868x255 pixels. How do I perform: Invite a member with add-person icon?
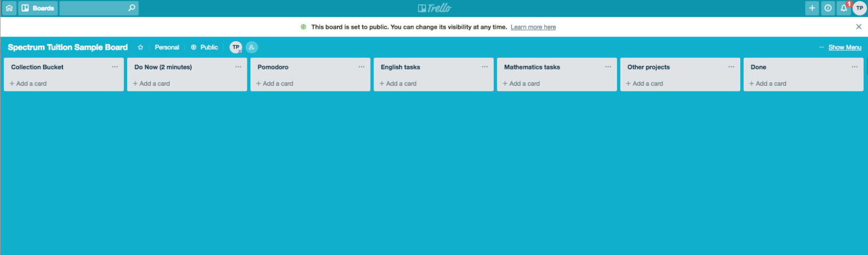(251, 47)
